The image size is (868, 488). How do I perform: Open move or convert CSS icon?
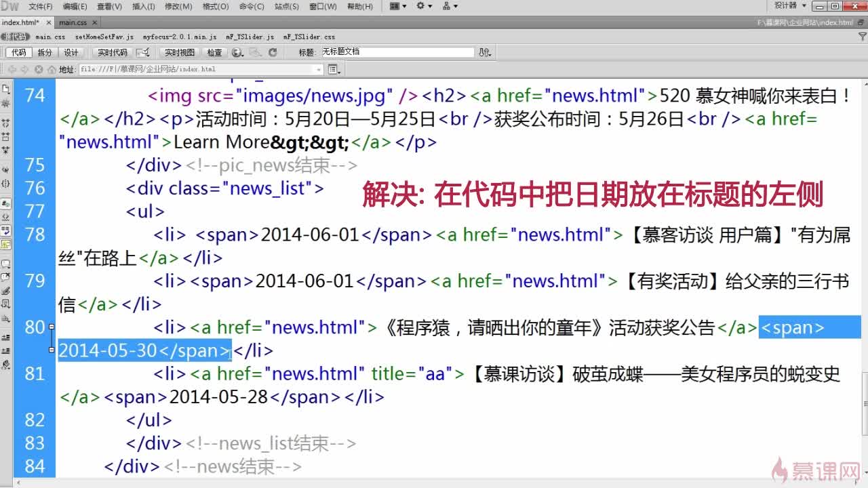[x=5, y=318]
